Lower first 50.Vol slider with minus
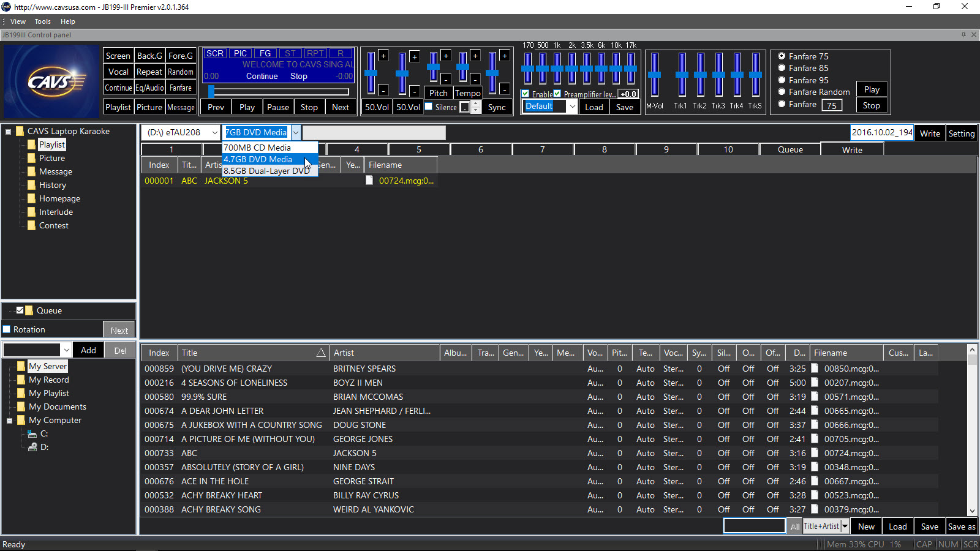 pyautogui.click(x=383, y=91)
